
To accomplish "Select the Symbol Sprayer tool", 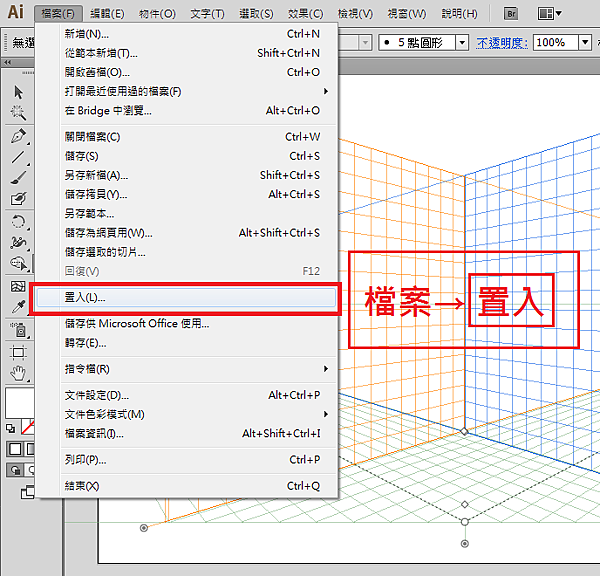I will [x=19, y=330].
